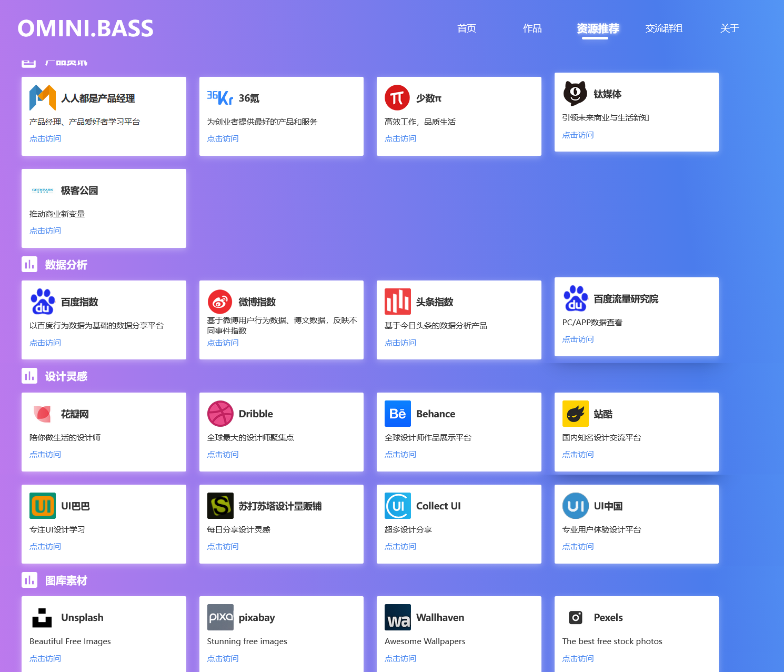Click the 数据分析 section heading
The image size is (784, 672).
point(66,265)
